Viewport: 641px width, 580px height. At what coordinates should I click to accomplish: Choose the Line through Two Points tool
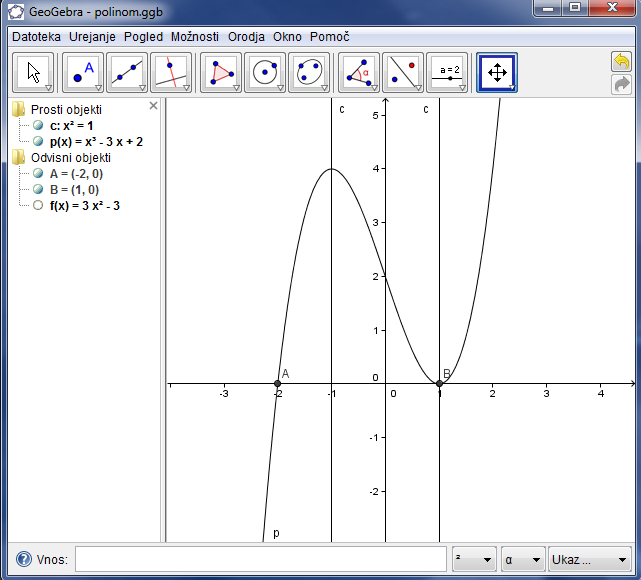[128, 73]
